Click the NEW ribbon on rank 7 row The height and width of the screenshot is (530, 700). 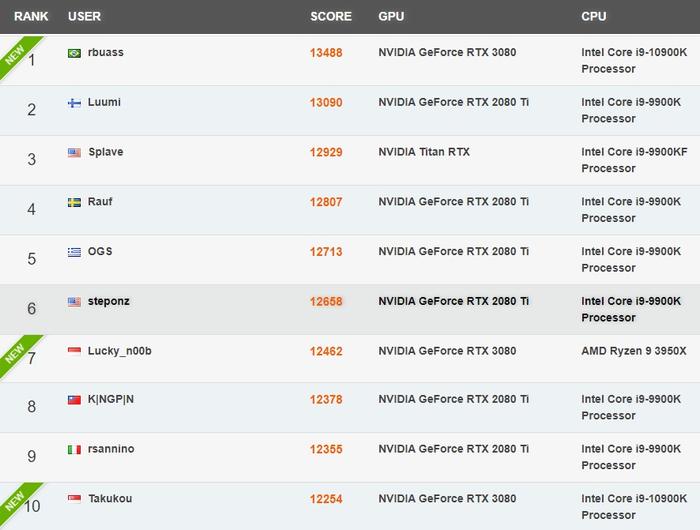pyautogui.click(x=16, y=353)
